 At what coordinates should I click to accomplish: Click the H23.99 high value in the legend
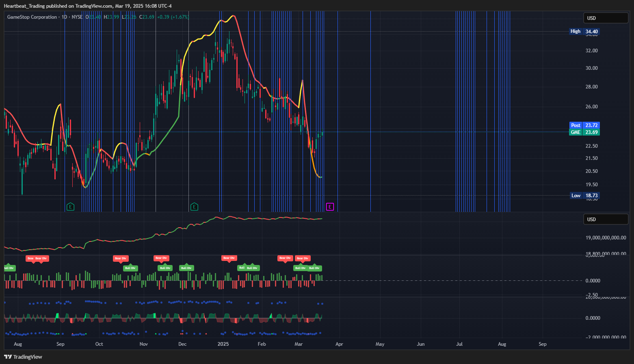[x=111, y=17]
